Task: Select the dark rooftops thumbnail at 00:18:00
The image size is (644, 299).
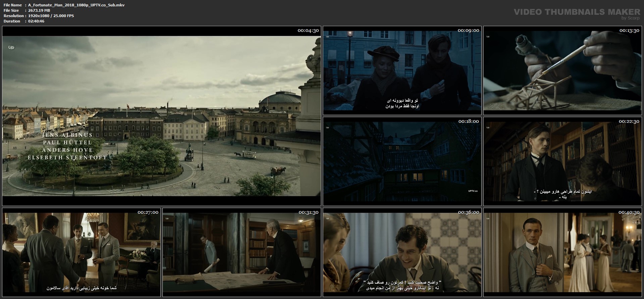Action: pos(402,161)
